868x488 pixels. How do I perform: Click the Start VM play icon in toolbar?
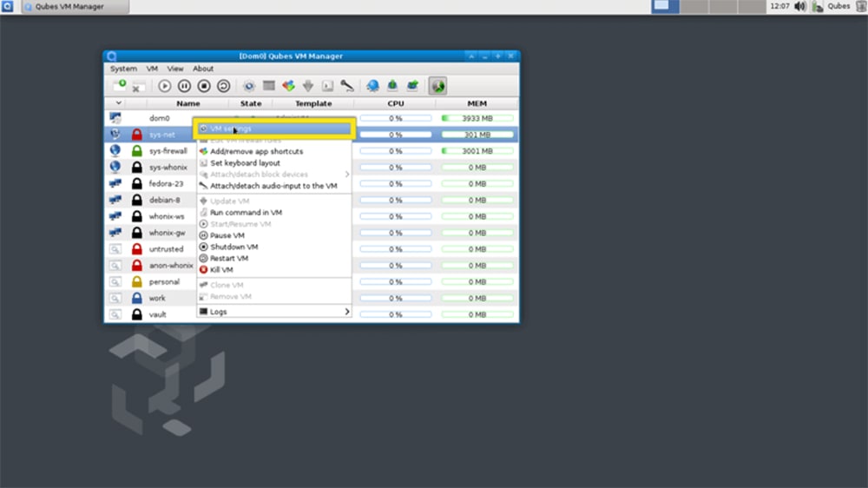click(x=164, y=86)
